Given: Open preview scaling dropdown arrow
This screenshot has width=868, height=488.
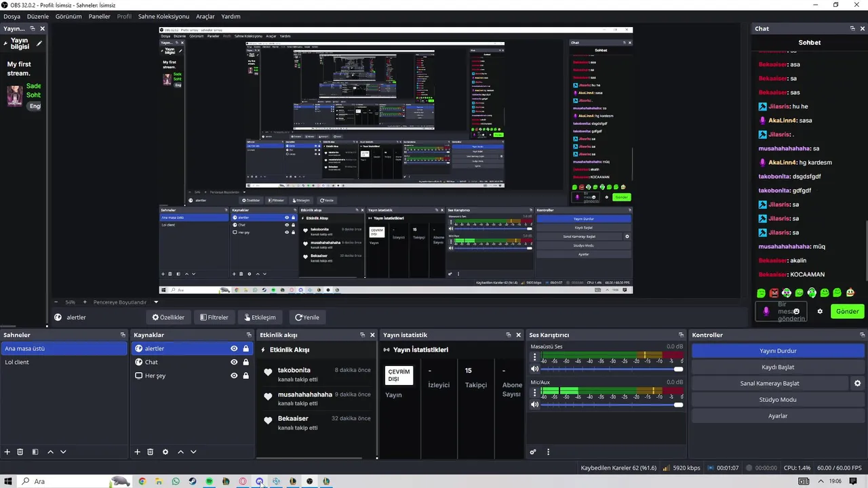Looking at the screenshot, I should (156, 302).
